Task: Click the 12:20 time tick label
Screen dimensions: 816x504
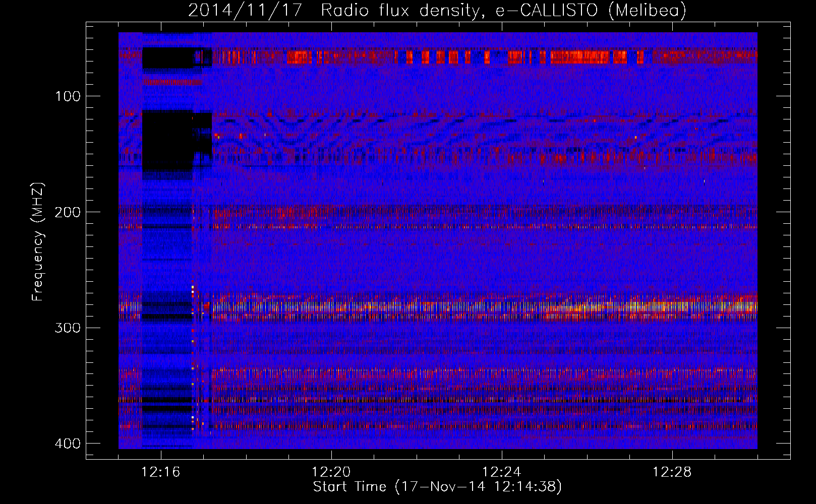Action: pos(331,472)
